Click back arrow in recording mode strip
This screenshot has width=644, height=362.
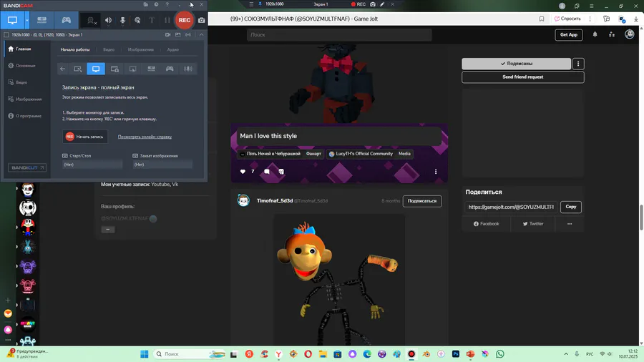pyautogui.click(x=62, y=69)
